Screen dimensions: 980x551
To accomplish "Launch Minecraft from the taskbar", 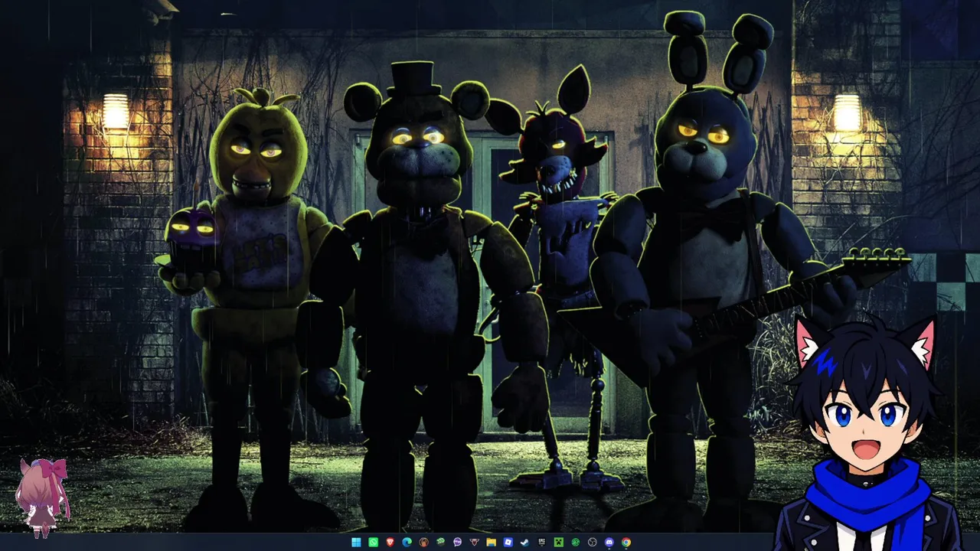I will point(558,543).
